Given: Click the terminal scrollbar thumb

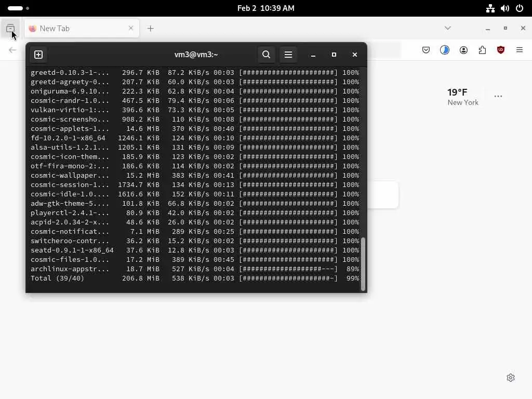Looking at the screenshot, I should (x=363, y=264).
